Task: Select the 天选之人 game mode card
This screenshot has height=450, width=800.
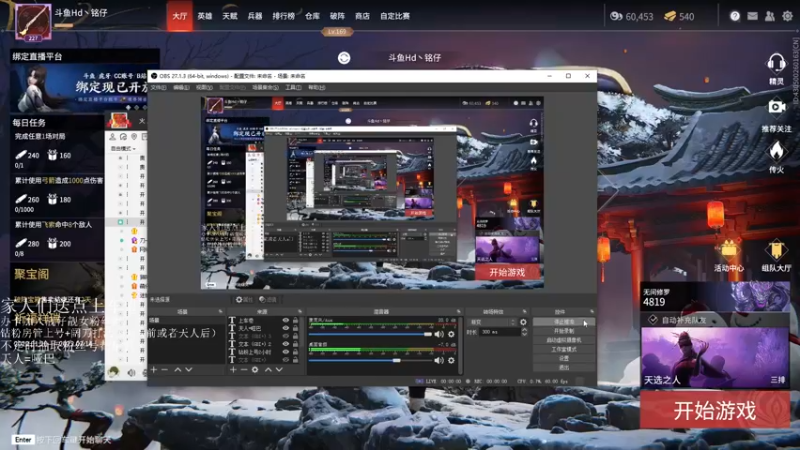Action: click(715, 357)
